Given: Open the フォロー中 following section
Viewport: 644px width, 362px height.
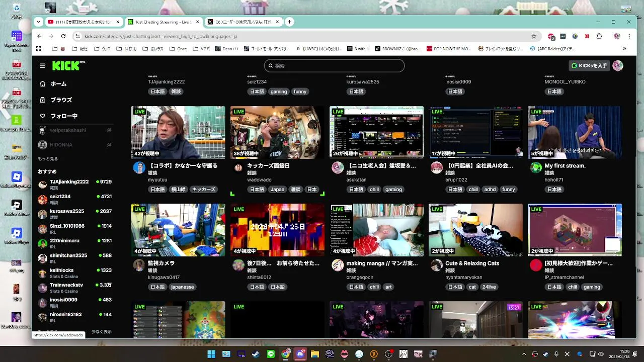Looking at the screenshot, I should (x=64, y=116).
